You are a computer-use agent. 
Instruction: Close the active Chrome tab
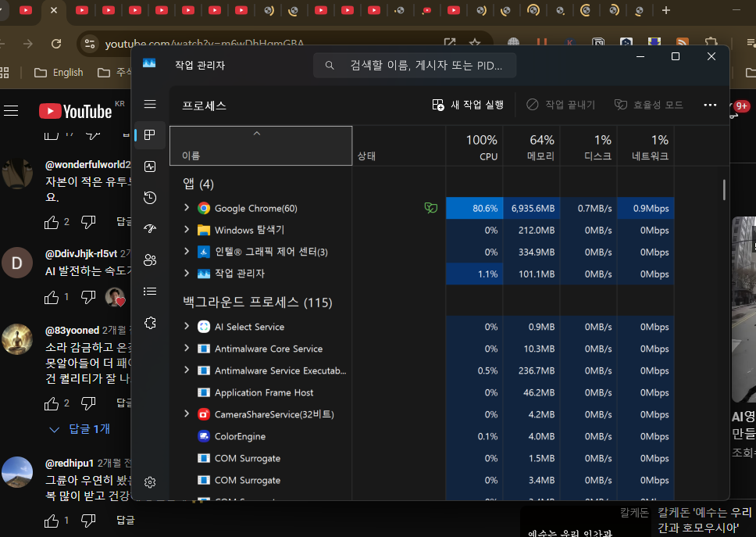click(54, 10)
